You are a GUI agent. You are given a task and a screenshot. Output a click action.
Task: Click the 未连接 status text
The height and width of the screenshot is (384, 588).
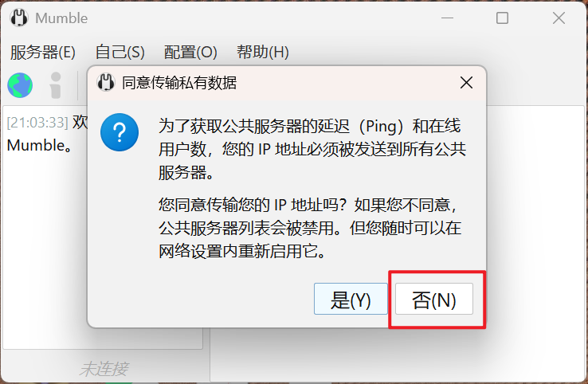coord(104,369)
